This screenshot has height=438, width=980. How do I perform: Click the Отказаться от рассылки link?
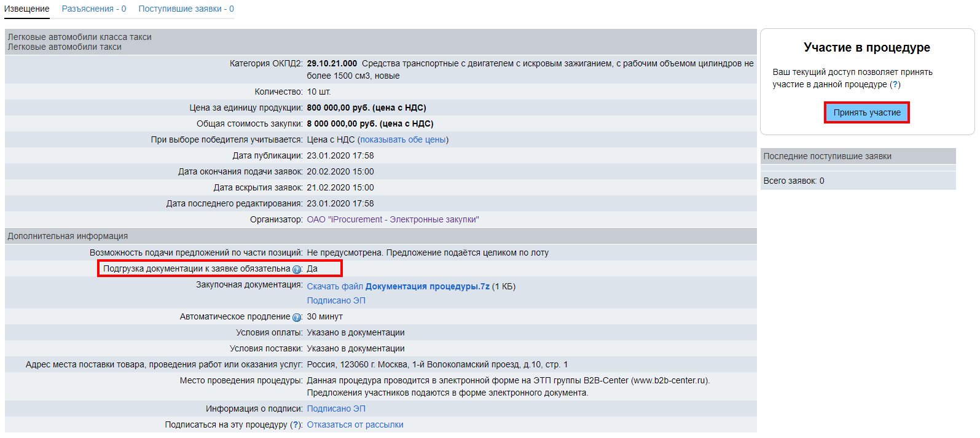pyautogui.click(x=355, y=425)
